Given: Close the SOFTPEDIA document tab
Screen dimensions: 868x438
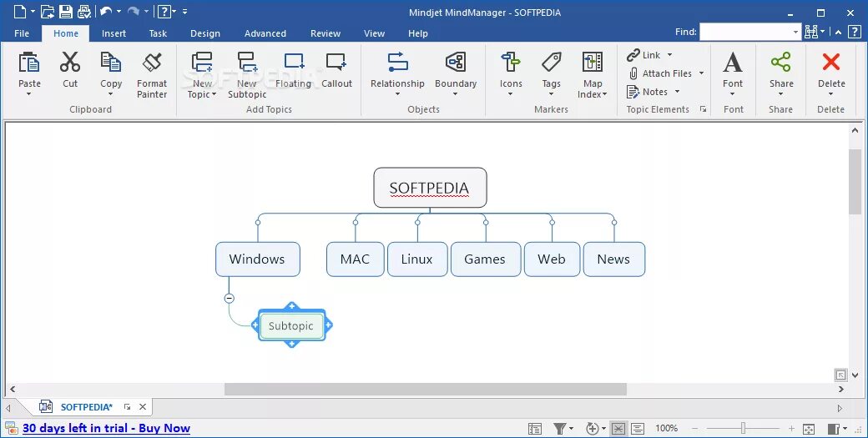Looking at the screenshot, I should (143, 406).
